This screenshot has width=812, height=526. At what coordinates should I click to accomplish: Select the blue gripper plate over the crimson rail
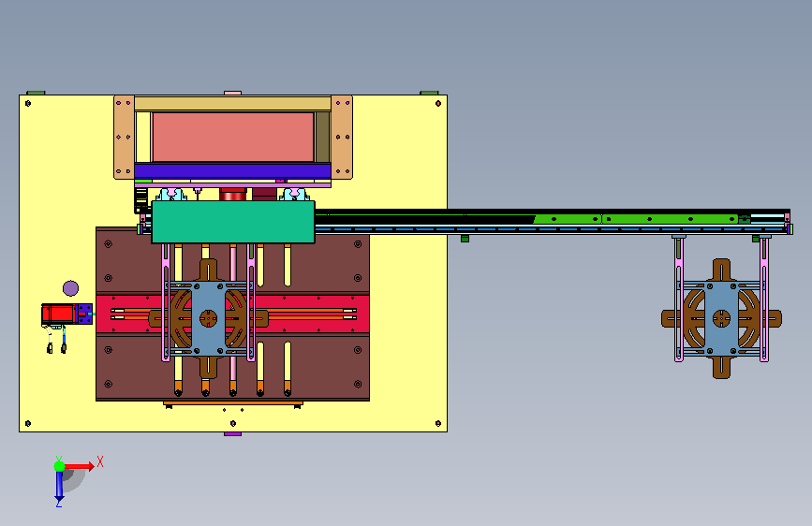click(208, 318)
